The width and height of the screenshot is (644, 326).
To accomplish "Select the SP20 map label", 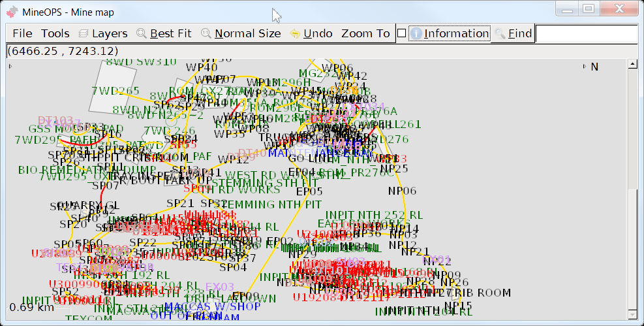I will (x=73, y=225).
